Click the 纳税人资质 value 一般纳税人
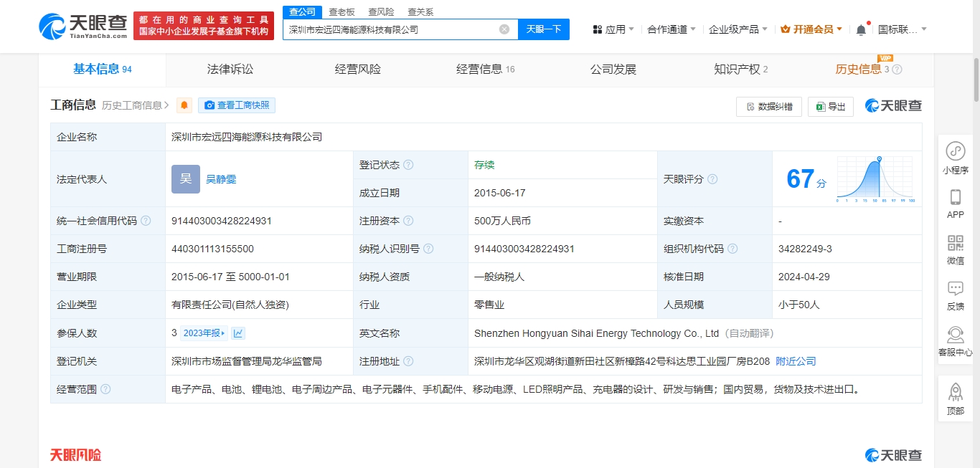Viewport: 980px width, 468px height. point(499,277)
